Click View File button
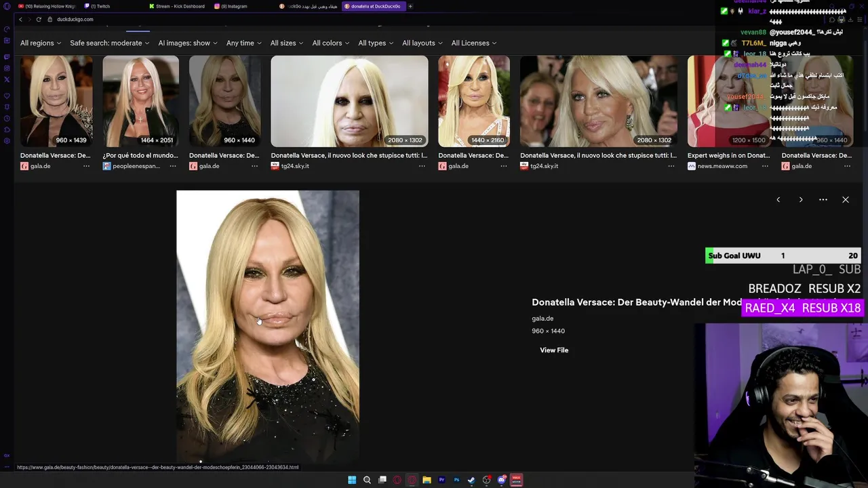Screen dimensions: 868x488 tap(554, 350)
